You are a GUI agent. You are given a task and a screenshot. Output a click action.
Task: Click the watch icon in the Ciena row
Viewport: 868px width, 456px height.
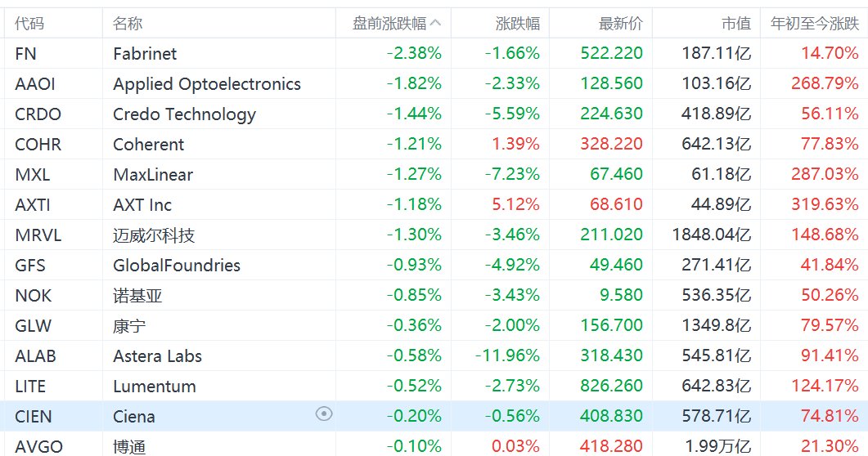click(324, 414)
